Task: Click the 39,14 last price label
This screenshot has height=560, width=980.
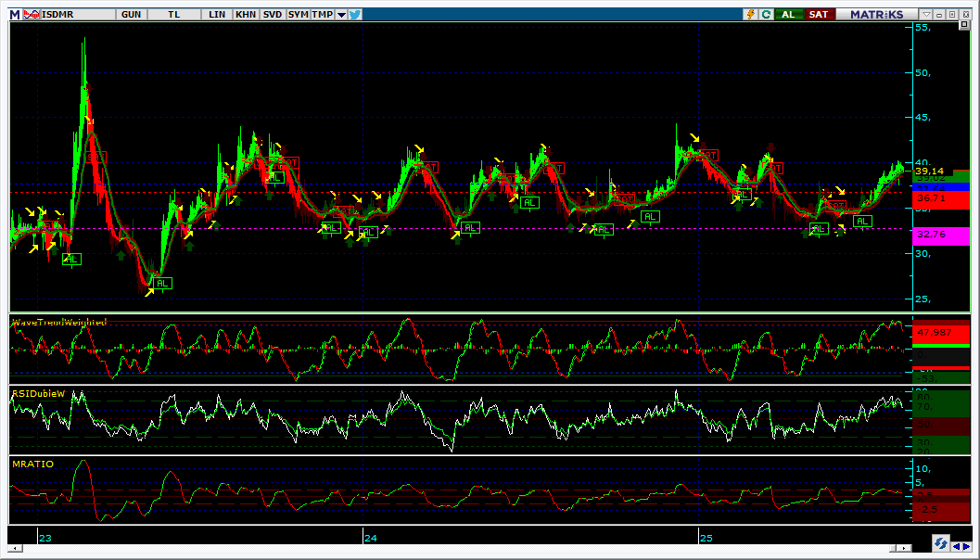Action: coord(930,171)
